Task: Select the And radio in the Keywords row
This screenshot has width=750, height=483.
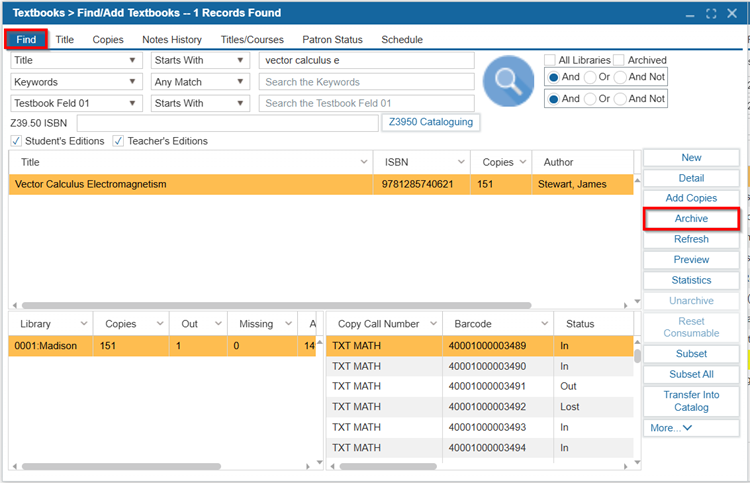Action: pyautogui.click(x=553, y=77)
